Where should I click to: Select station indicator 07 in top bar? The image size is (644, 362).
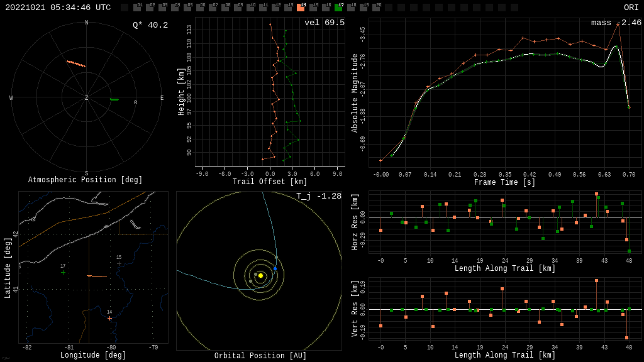213,7
